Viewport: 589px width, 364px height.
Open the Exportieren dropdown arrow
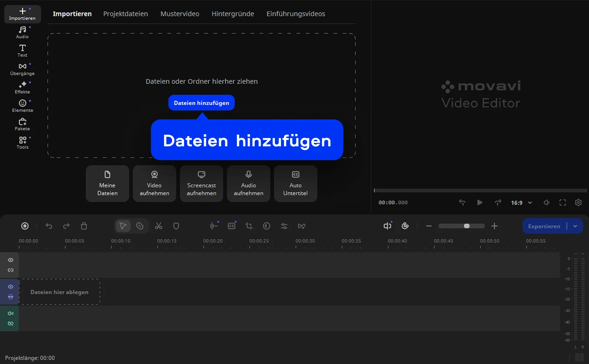(575, 226)
